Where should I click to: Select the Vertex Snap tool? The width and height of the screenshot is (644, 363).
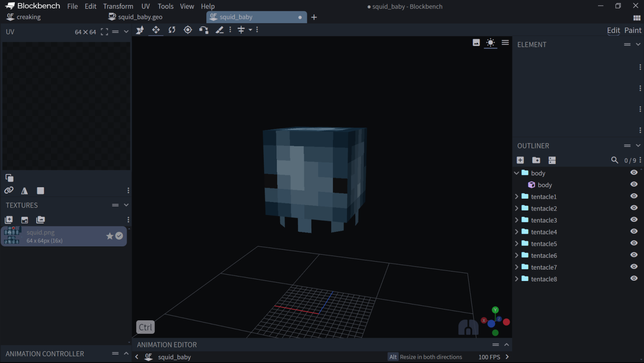(x=204, y=30)
